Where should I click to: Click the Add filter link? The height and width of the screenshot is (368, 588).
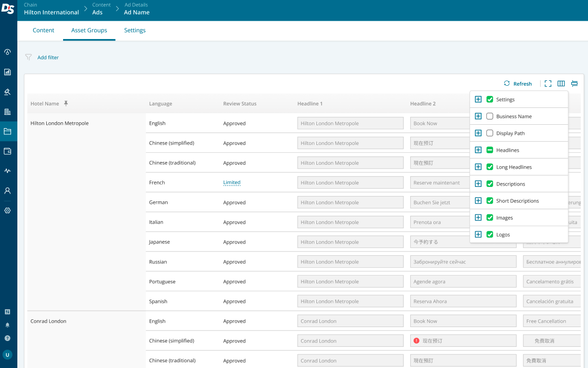[x=48, y=57]
